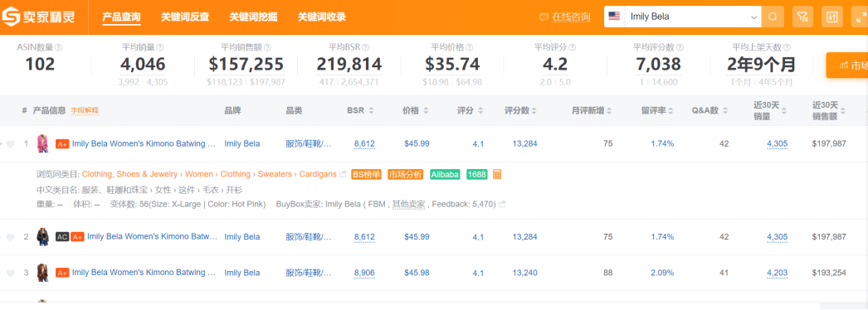868x310 pixels.
Task: Open the 在线咨询 link
Action: (564, 17)
